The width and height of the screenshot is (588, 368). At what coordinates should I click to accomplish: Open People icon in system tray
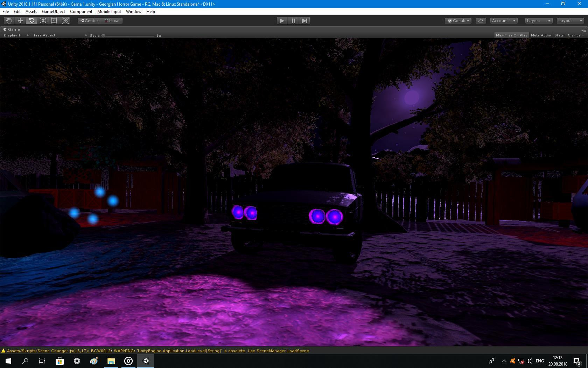(492, 361)
